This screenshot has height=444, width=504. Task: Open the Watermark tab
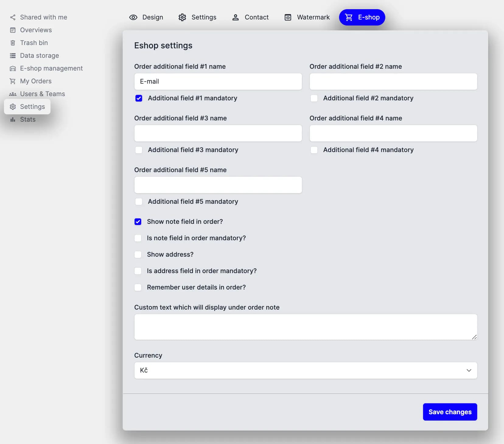coord(307,17)
